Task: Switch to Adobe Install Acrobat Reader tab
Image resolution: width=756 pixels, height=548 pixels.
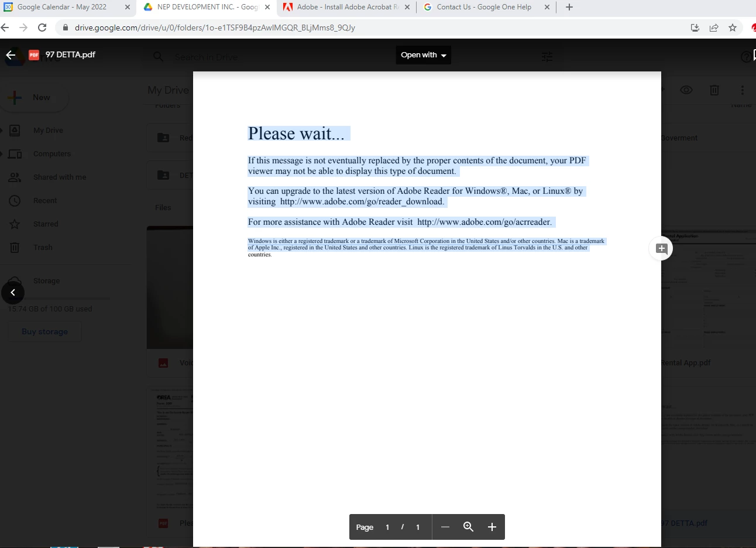Action: [348, 7]
